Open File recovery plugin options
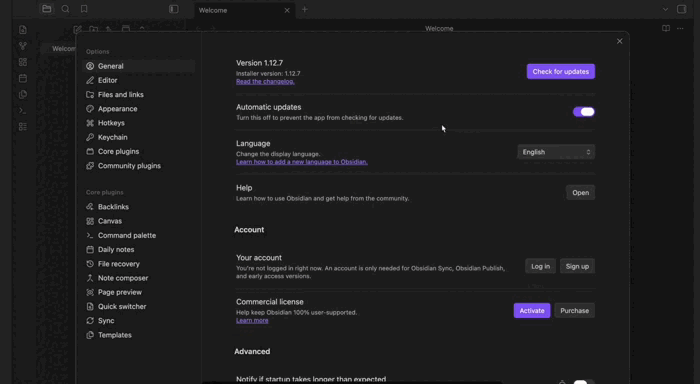The height and width of the screenshot is (384, 700). [138, 264]
